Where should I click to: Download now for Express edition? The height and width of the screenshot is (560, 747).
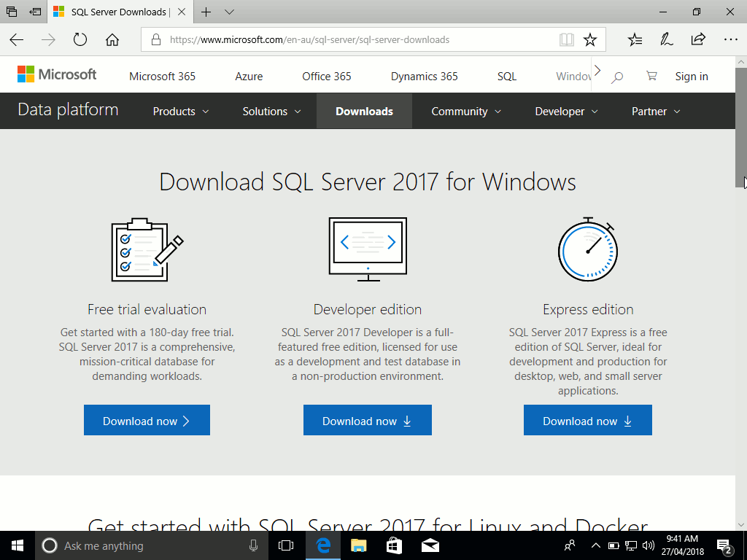tap(587, 420)
